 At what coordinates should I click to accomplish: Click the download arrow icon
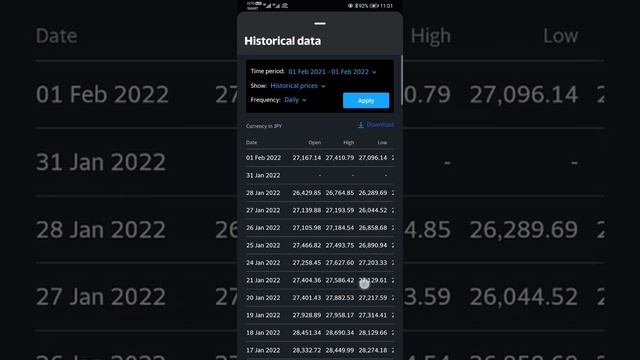360,125
